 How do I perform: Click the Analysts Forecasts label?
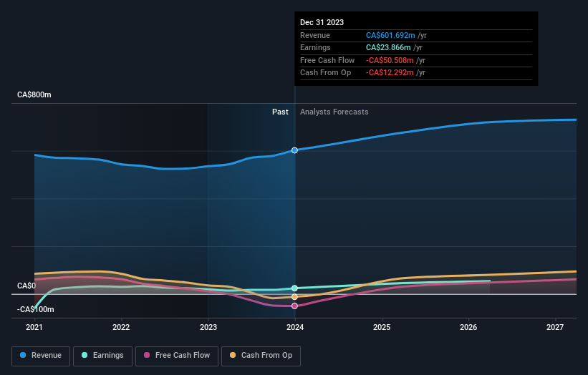[334, 112]
